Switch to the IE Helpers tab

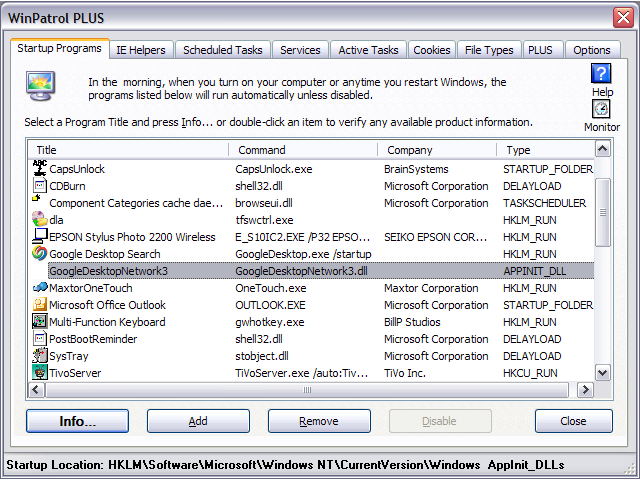141,50
